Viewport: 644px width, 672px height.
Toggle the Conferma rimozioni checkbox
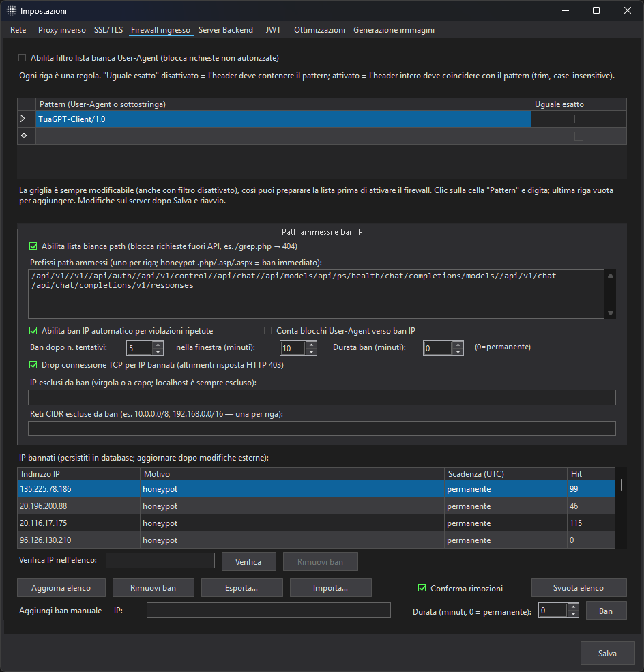[x=422, y=588]
